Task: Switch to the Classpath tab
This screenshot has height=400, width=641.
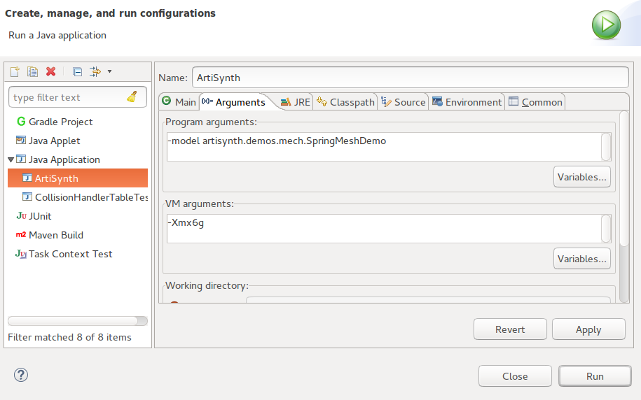Action: click(346, 102)
